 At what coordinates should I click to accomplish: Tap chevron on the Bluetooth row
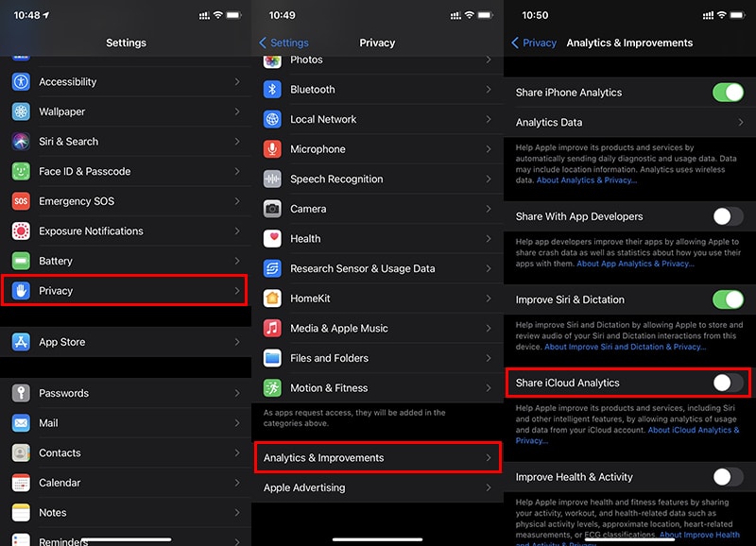pos(489,90)
